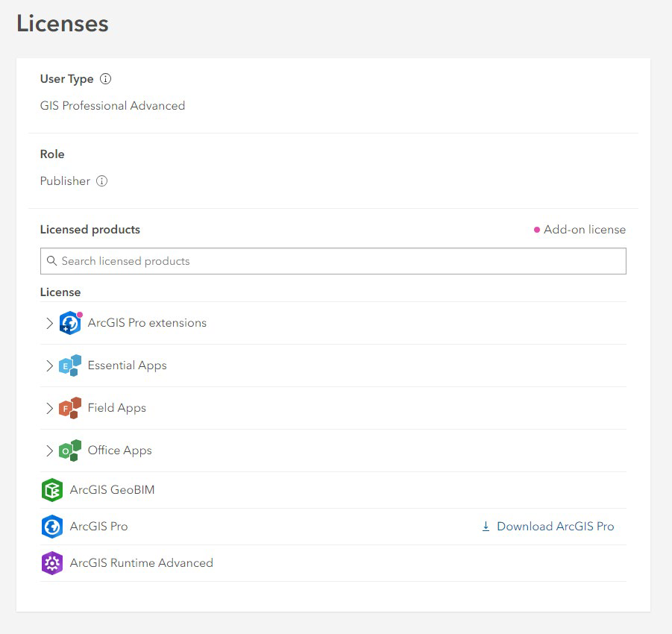Focus the Search licensed products field

point(333,261)
